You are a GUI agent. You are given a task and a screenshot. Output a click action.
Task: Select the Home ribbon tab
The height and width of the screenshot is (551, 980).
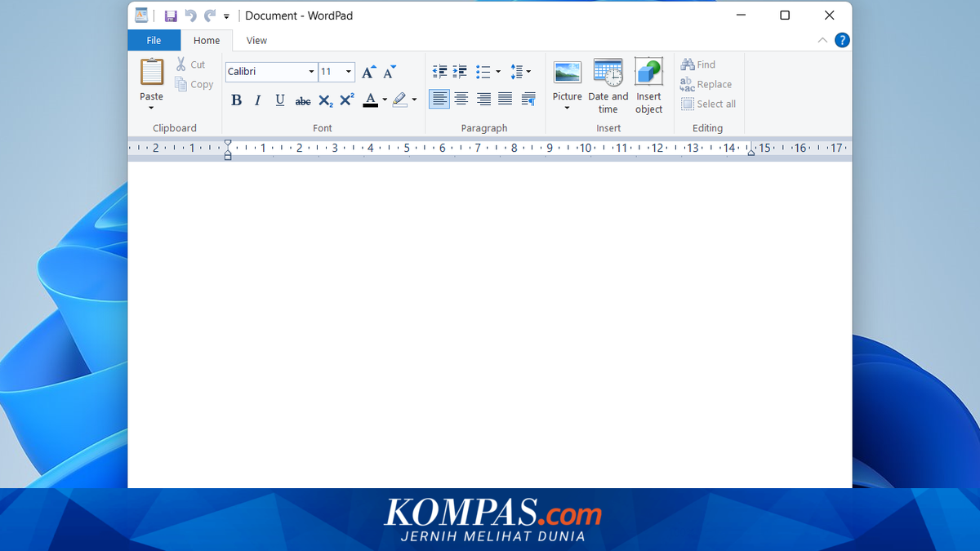point(207,40)
